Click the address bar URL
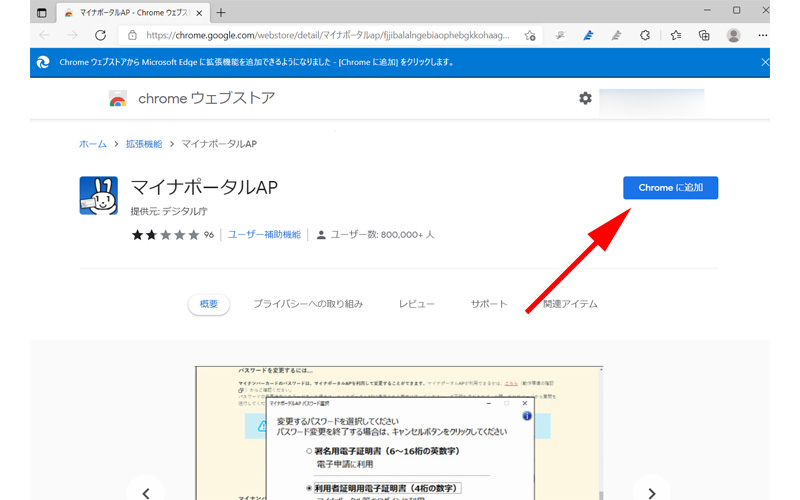 (328, 35)
